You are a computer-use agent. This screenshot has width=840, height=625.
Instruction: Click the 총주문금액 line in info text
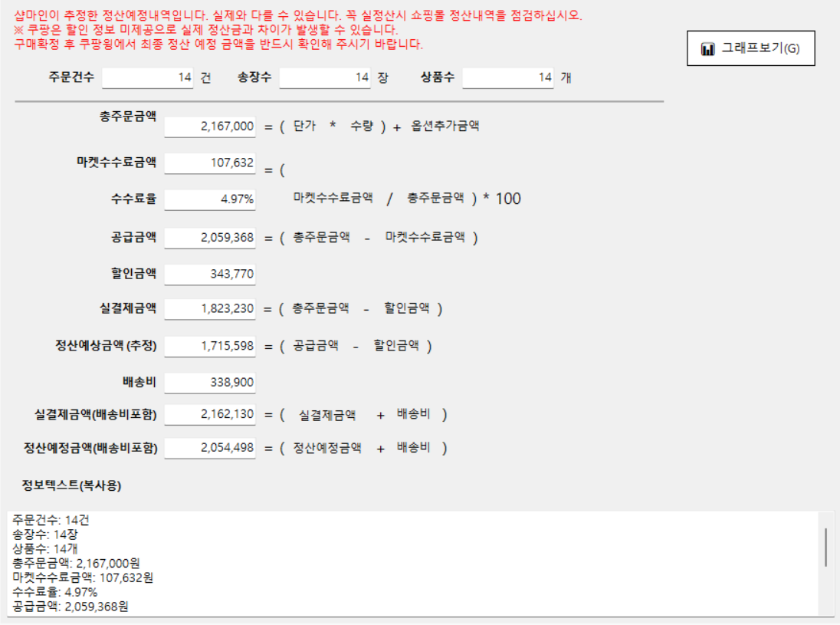pyautogui.click(x=75, y=564)
